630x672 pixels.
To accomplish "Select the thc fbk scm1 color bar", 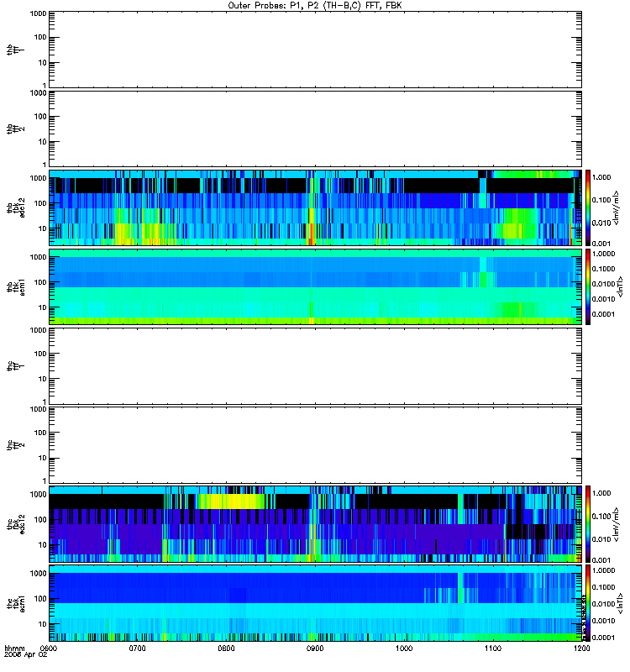I will point(588,603).
